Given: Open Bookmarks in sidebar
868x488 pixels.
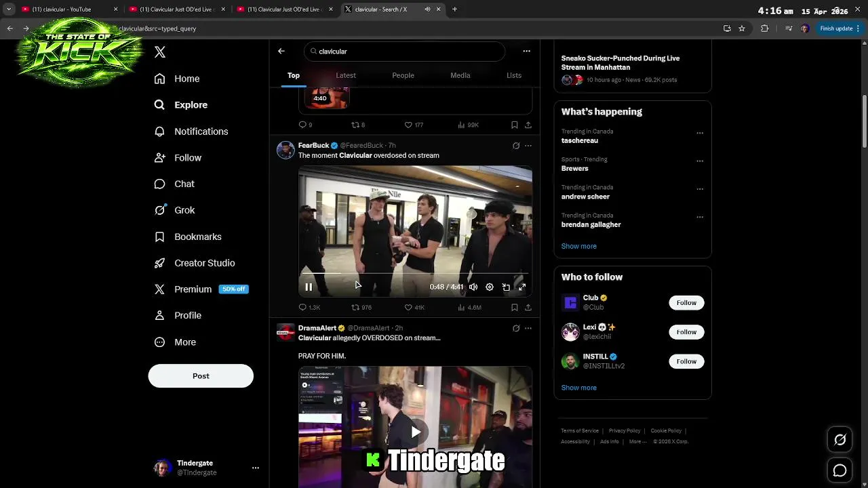Looking at the screenshot, I should click(x=188, y=237).
